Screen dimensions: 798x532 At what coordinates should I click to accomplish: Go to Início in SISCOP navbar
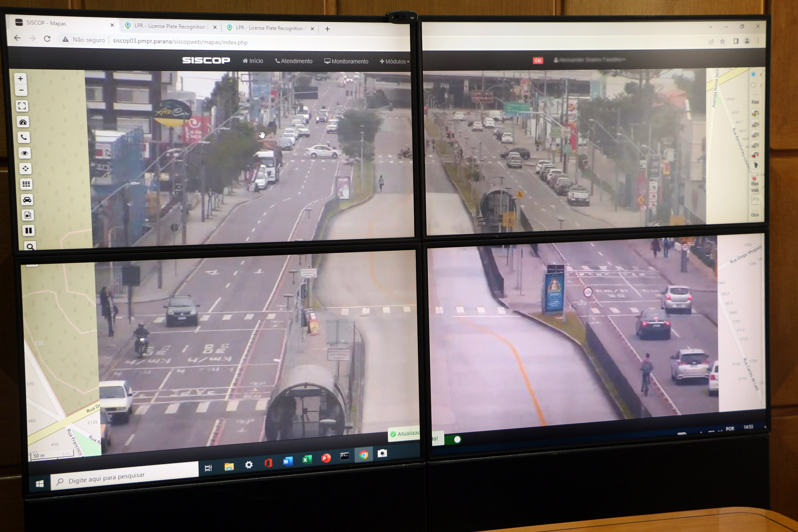253,61
